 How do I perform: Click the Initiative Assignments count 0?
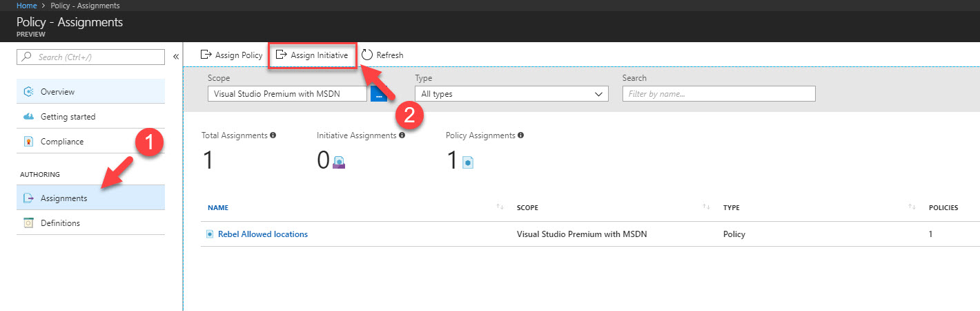click(323, 161)
